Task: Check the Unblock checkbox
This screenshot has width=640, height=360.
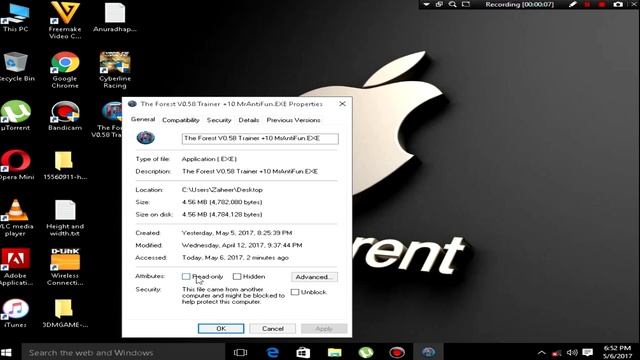Action: coord(295,292)
